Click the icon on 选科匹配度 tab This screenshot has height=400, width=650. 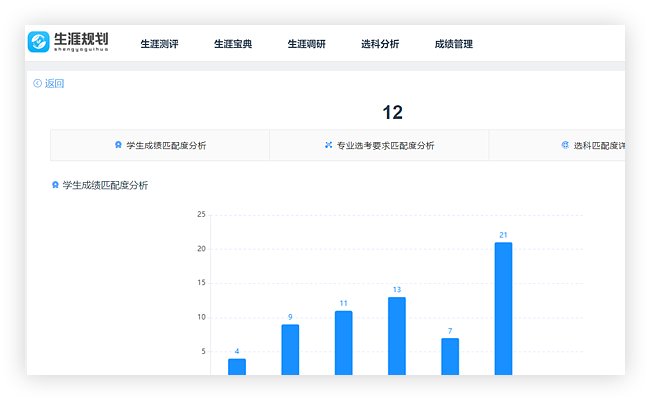point(565,146)
